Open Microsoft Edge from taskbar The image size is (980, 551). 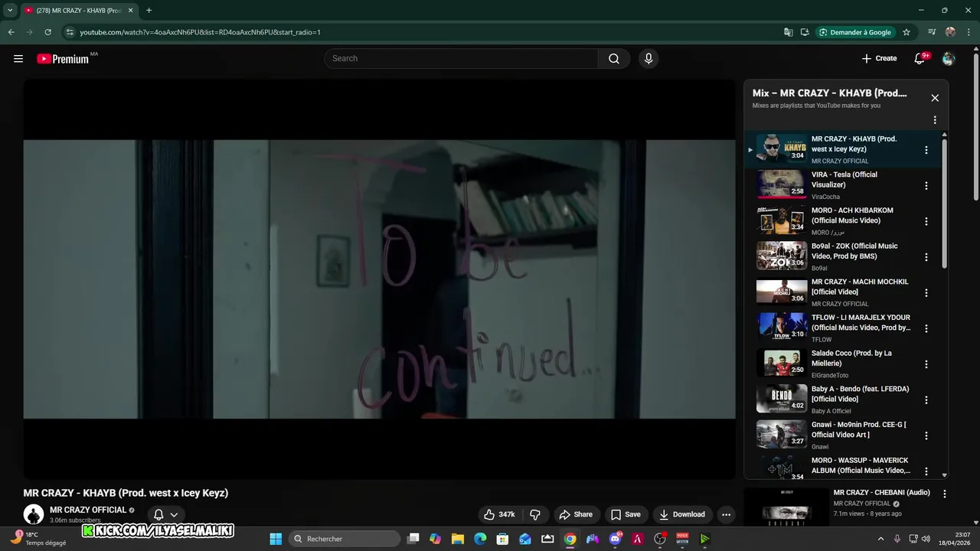(480, 539)
